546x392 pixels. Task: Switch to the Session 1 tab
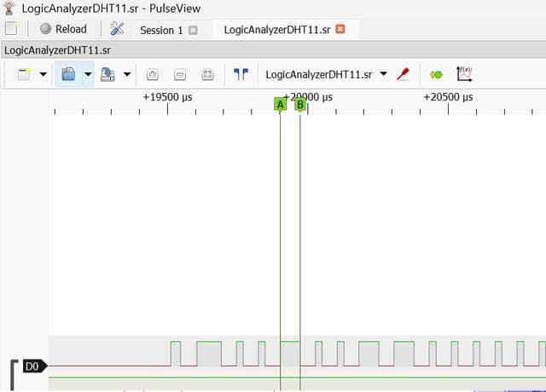(161, 31)
